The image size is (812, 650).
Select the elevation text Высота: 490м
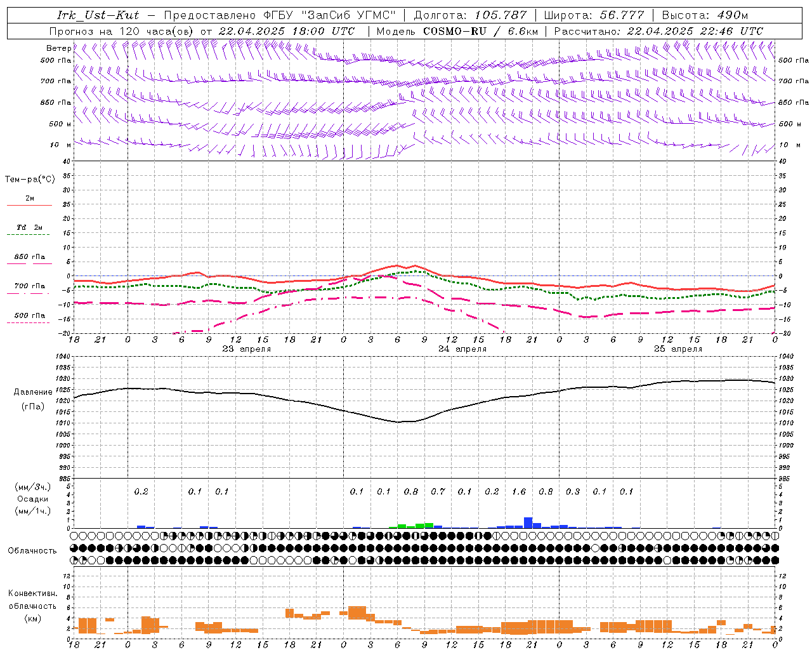tap(705, 15)
